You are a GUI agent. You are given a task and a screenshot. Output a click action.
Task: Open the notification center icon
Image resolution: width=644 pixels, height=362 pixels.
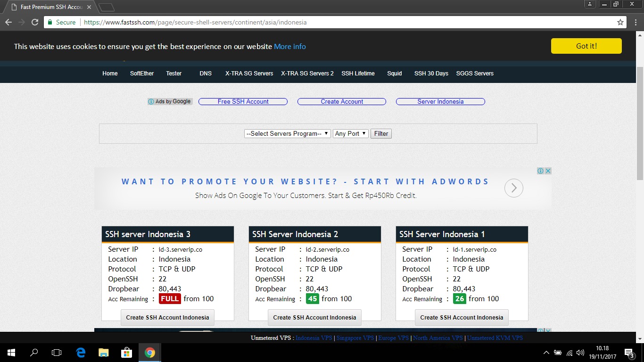tap(629, 353)
